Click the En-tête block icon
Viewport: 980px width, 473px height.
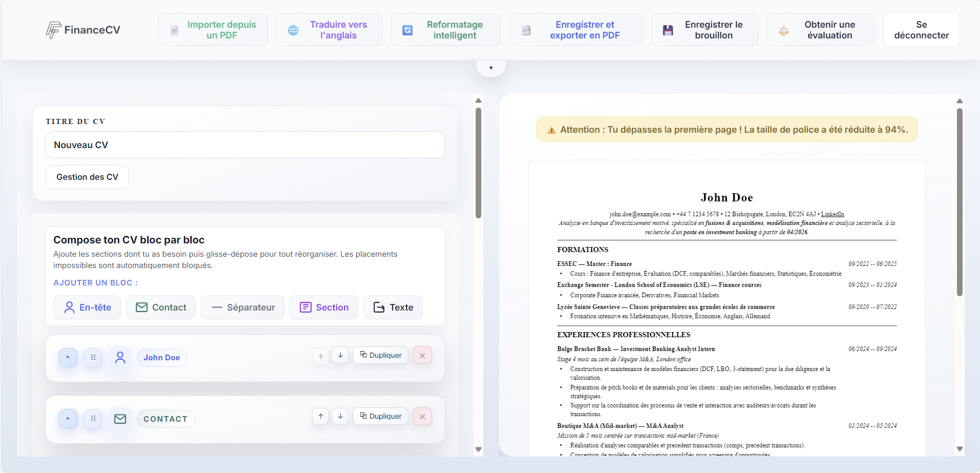69,307
